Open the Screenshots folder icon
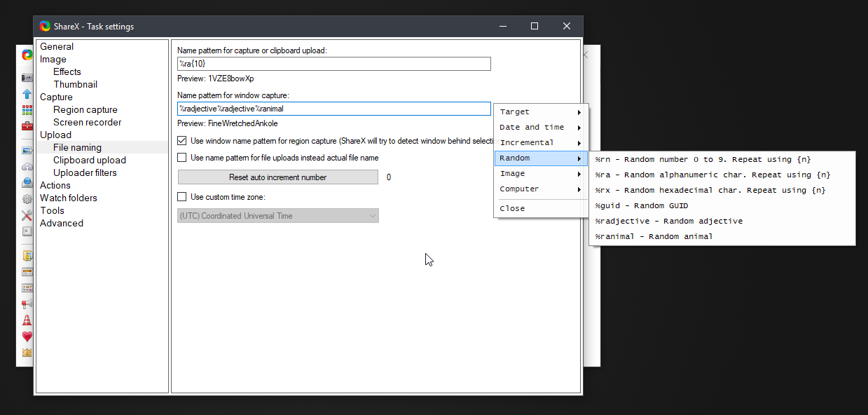The width and height of the screenshot is (868, 415). (x=27, y=256)
